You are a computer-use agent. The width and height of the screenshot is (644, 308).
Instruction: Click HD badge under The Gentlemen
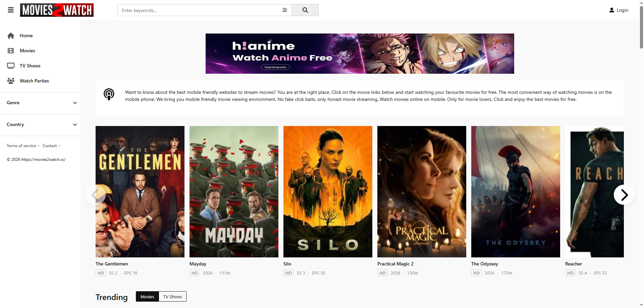point(101,273)
